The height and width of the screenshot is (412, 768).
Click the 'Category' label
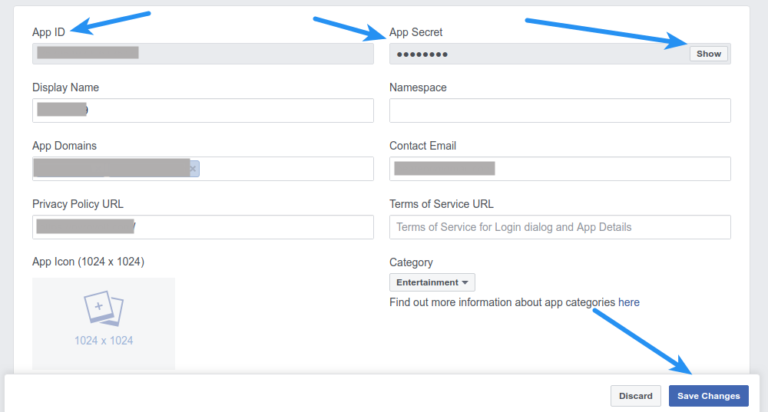411,262
